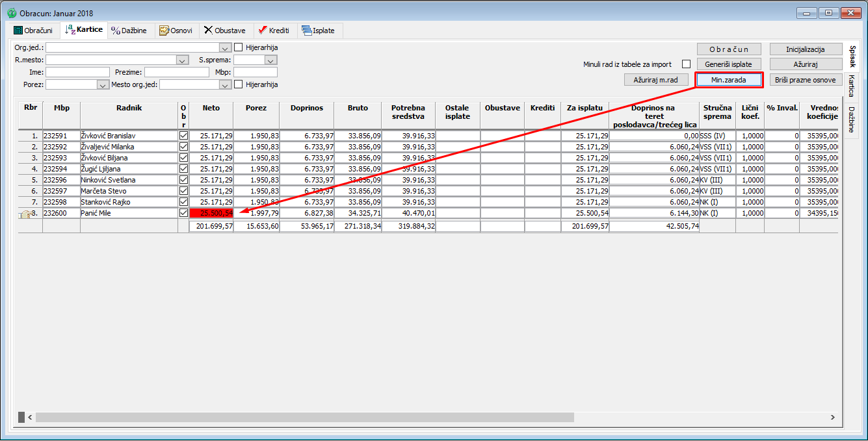This screenshot has width=868, height=441.
Task: Click the Isplate tab icon
Action: tap(307, 31)
